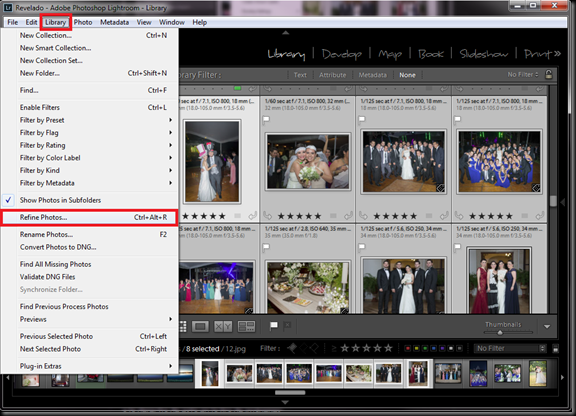Open toolbar content dropdown triangle
The height and width of the screenshot is (416, 576).
[x=547, y=326]
